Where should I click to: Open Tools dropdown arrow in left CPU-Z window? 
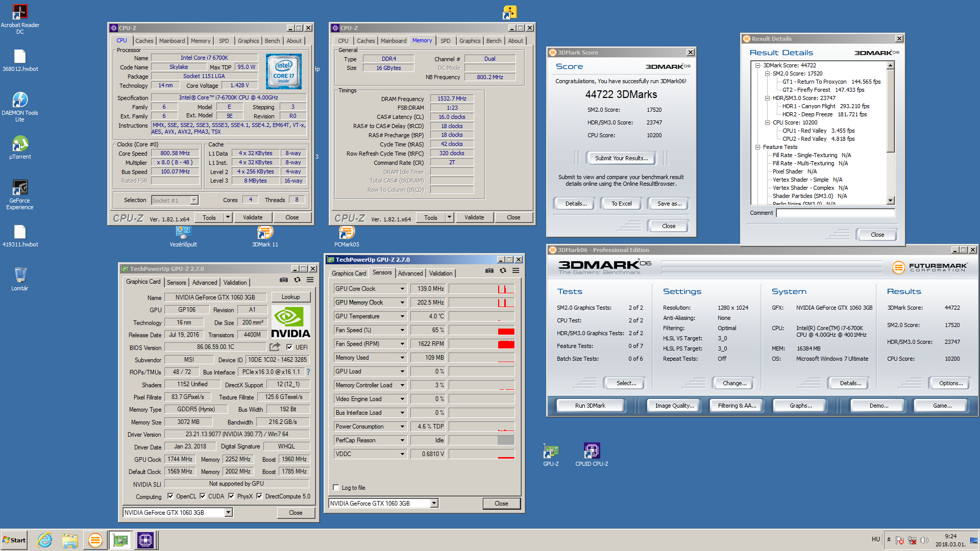tap(228, 217)
